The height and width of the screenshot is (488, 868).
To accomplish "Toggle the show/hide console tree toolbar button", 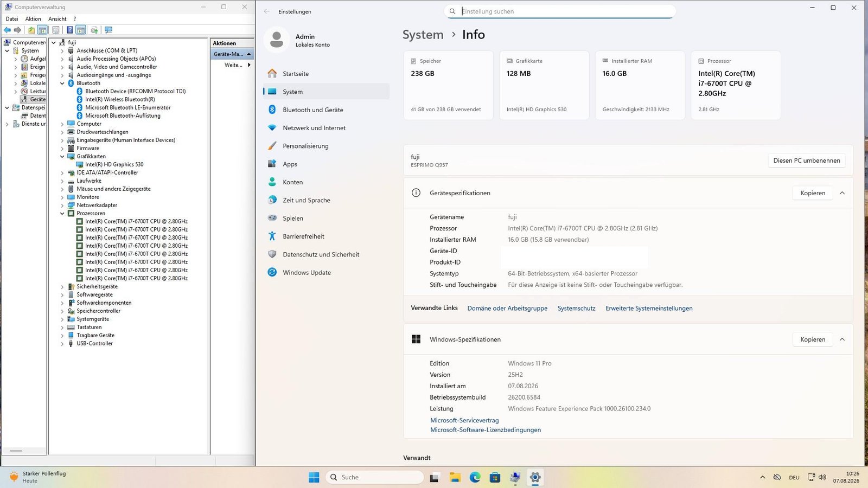I will point(42,30).
